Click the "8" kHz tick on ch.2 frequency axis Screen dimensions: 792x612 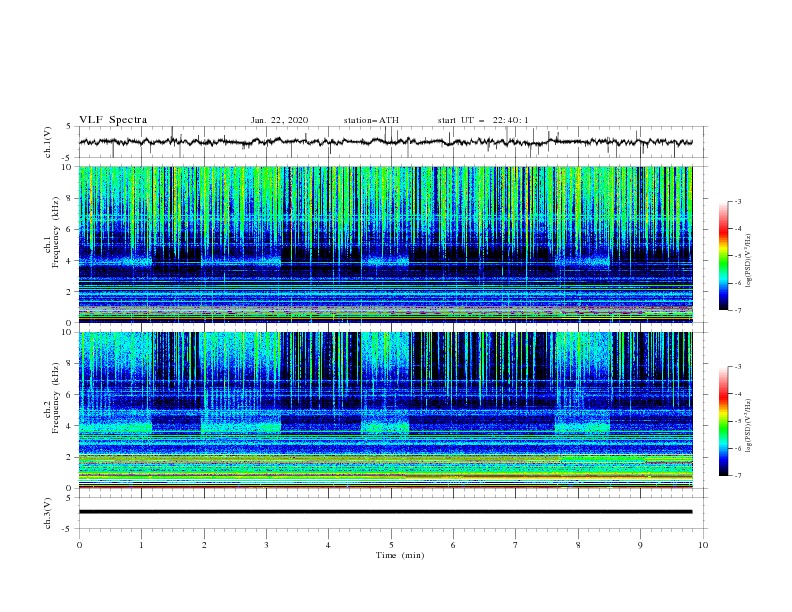(70, 364)
